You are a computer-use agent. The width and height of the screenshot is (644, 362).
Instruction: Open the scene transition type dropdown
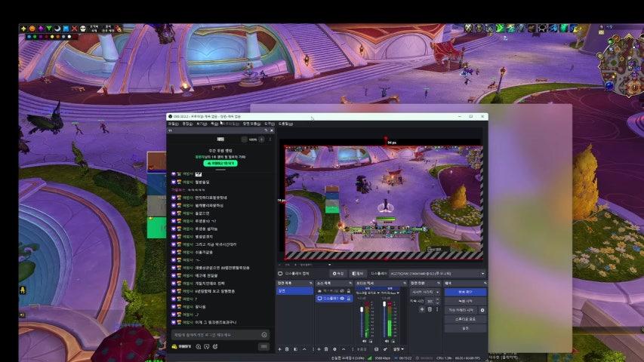coord(425,292)
